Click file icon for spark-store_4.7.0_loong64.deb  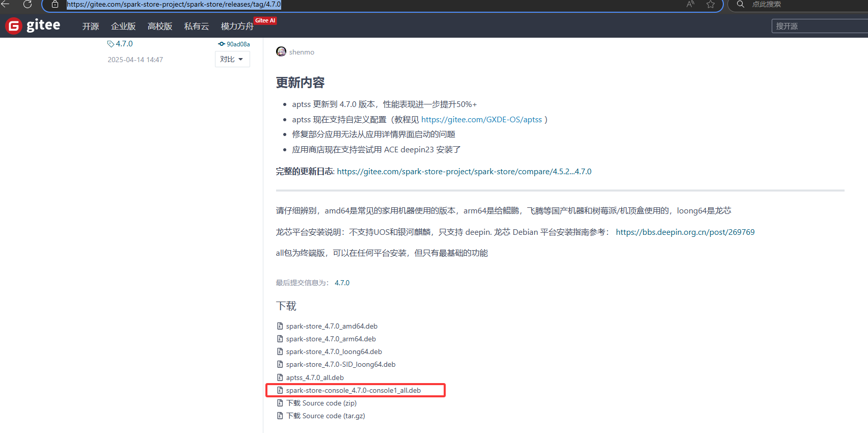point(280,351)
